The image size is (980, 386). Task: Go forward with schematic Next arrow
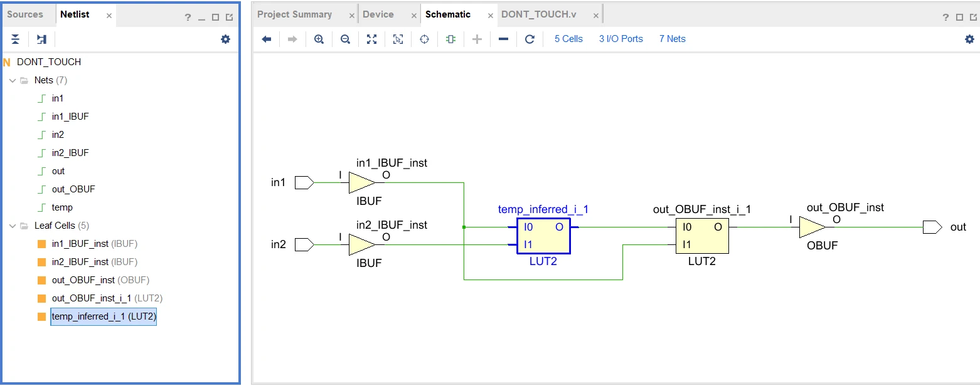(292, 39)
